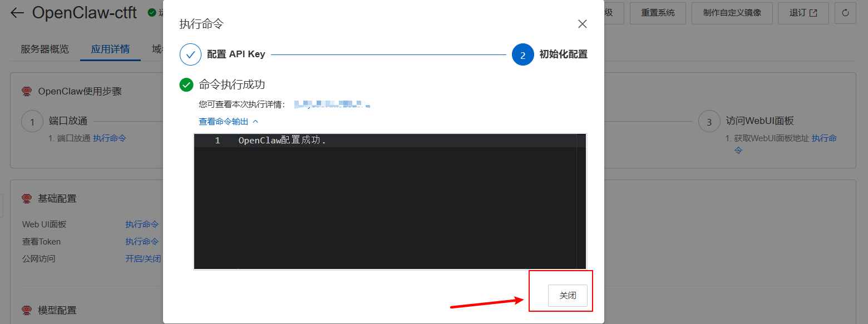Click 执行命令 link under 端口放通
Viewport: 868px width, 324px height.
110,138
